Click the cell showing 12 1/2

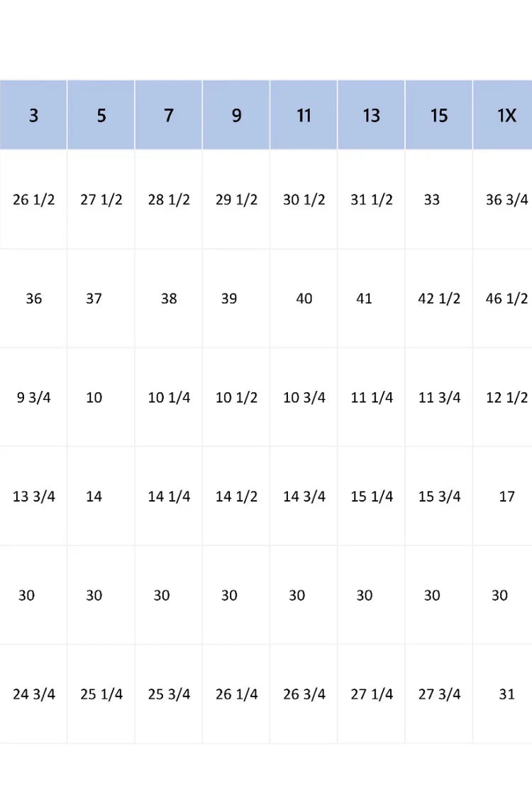pos(506,397)
